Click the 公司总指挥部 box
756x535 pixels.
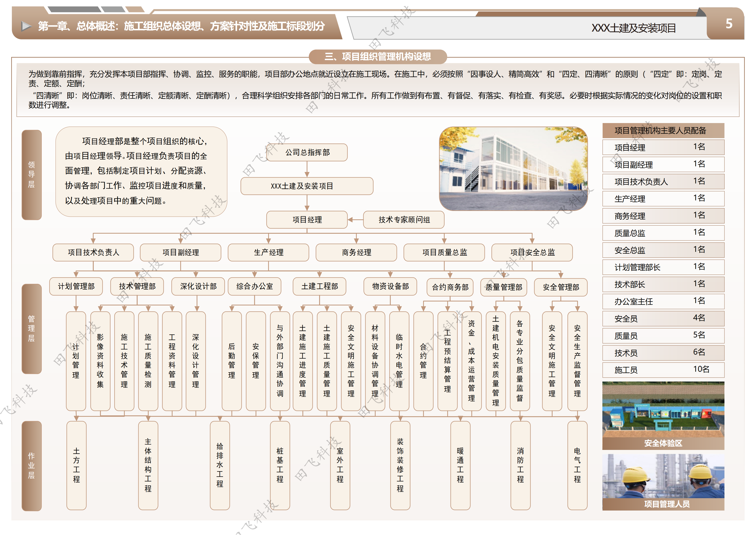307,152
